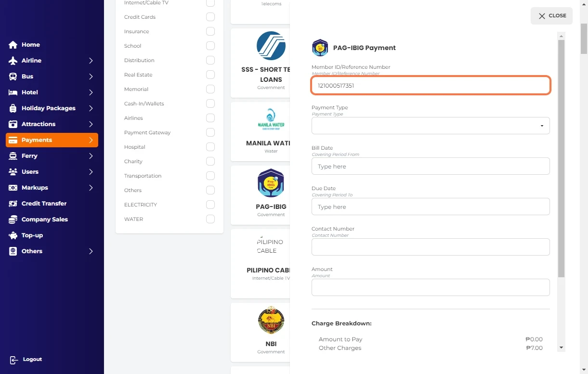Select the Users menu item
This screenshot has width=588, height=374.
click(x=30, y=172)
